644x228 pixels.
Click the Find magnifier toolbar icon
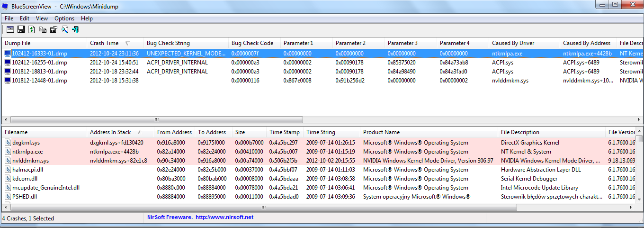pos(64,29)
